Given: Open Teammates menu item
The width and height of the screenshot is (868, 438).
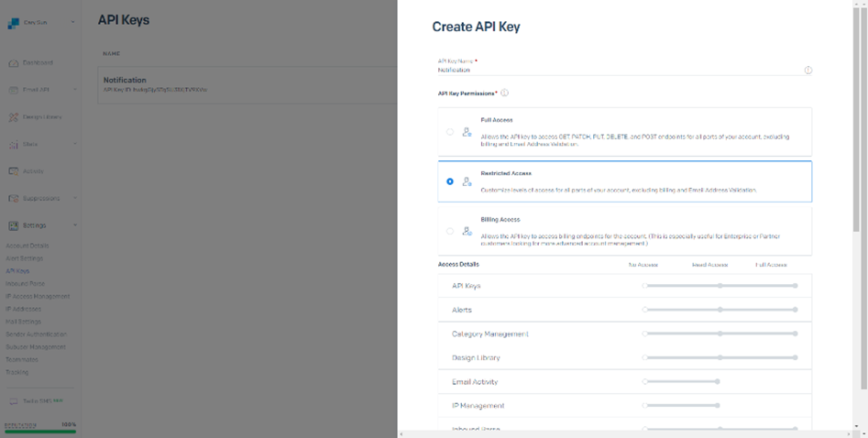Looking at the screenshot, I should (x=22, y=360).
